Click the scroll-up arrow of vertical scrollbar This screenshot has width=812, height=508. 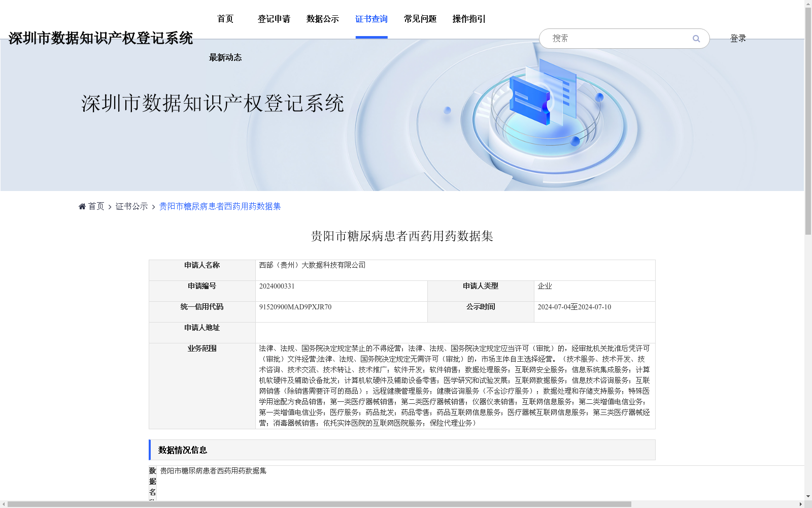[808, 4]
